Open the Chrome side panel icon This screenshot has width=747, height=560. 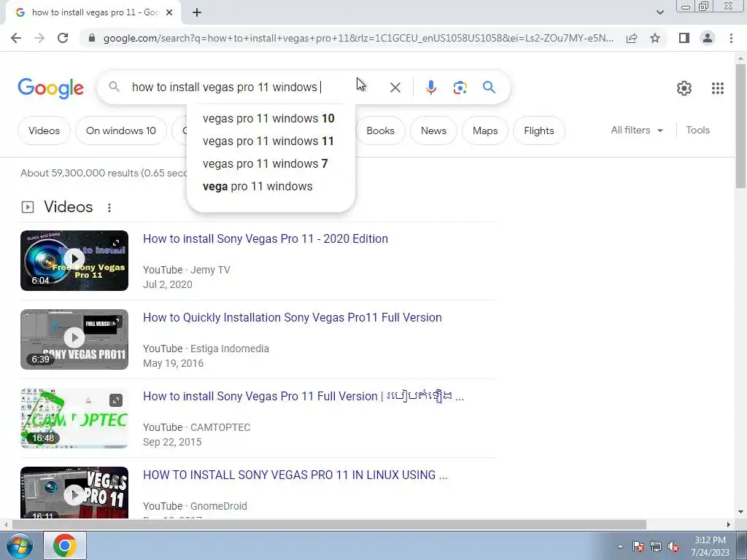click(684, 38)
